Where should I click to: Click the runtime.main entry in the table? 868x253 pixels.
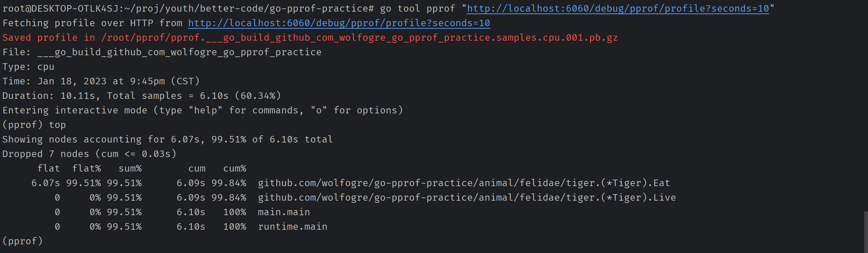tap(292, 226)
